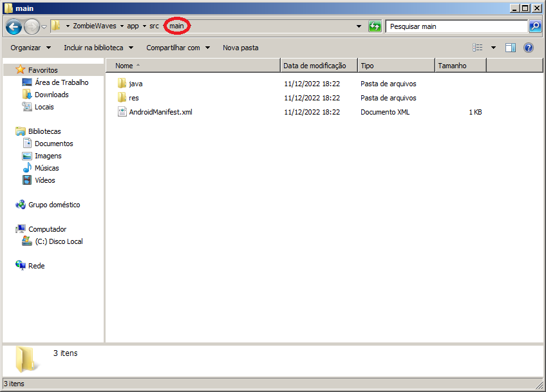The height and width of the screenshot is (392, 546).
Task: Click the refresh button beside address bar
Action: coord(375,26)
